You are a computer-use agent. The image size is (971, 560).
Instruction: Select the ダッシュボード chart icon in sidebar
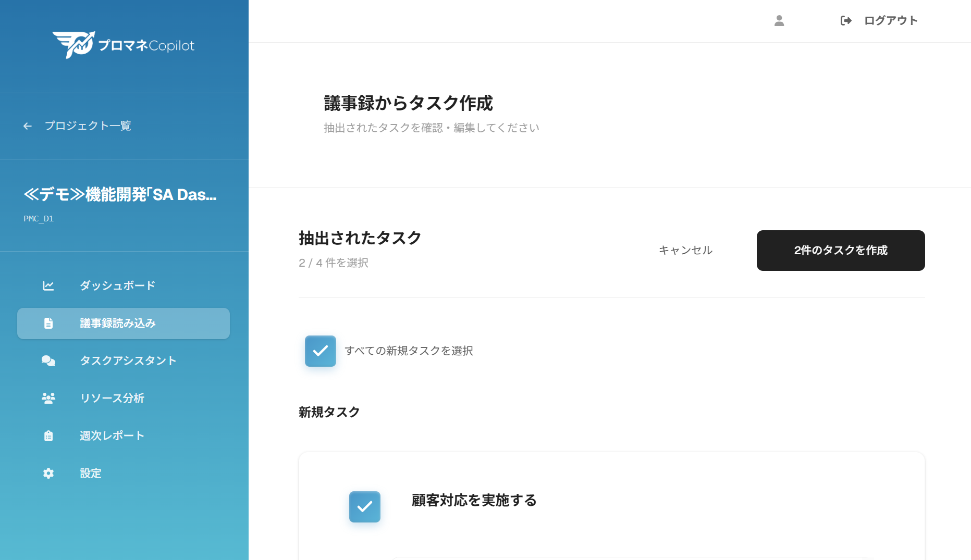(x=48, y=285)
